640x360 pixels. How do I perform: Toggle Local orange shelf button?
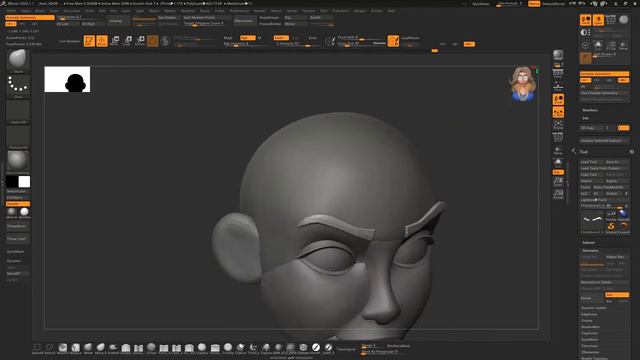pyautogui.click(x=558, y=99)
